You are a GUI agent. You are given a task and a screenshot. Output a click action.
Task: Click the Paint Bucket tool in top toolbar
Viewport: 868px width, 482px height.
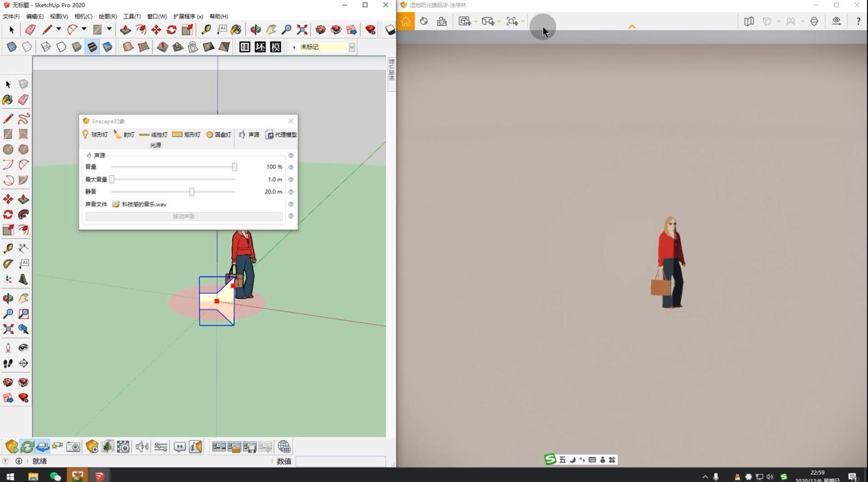point(236,30)
